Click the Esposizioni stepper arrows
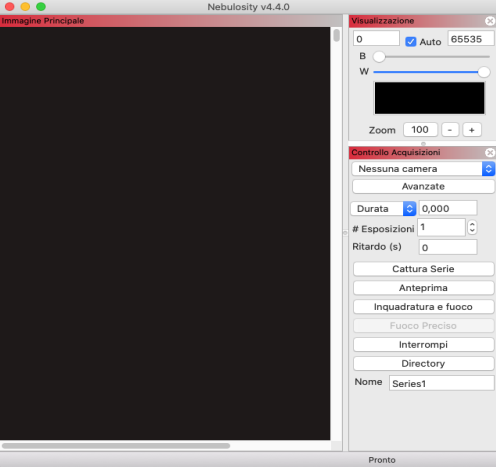 [x=472, y=227]
